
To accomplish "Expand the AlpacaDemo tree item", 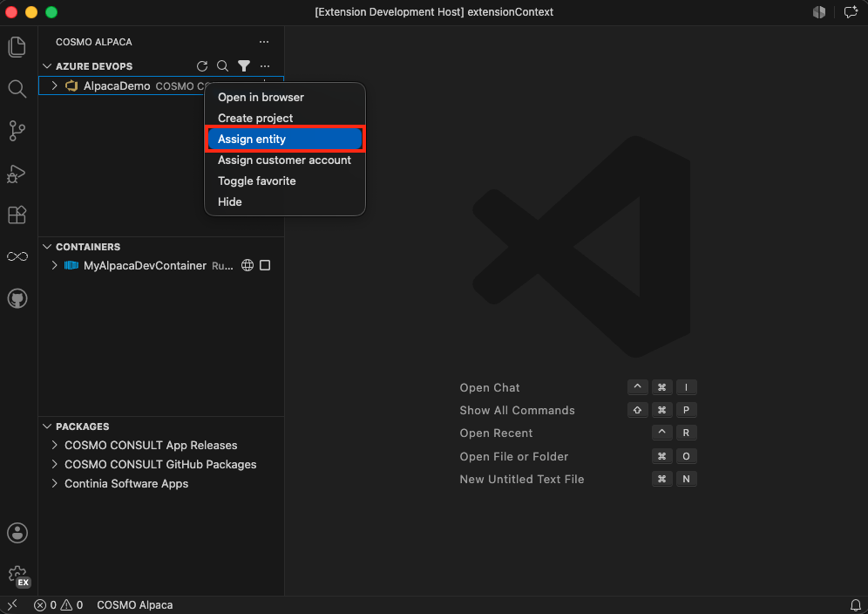I will tap(54, 85).
